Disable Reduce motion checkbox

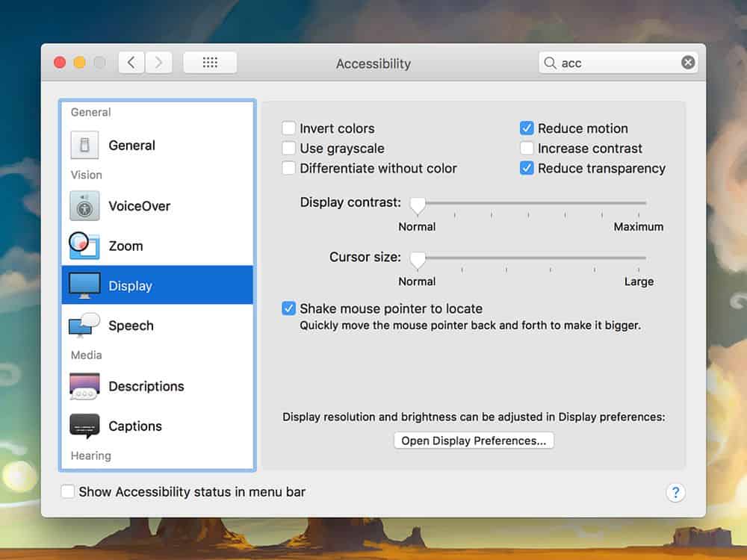pyautogui.click(x=527, y=128)
